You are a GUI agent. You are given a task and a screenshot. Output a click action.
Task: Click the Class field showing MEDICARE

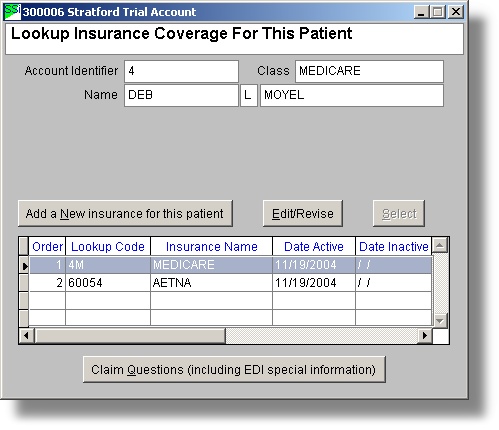click(x=369, y=71)
